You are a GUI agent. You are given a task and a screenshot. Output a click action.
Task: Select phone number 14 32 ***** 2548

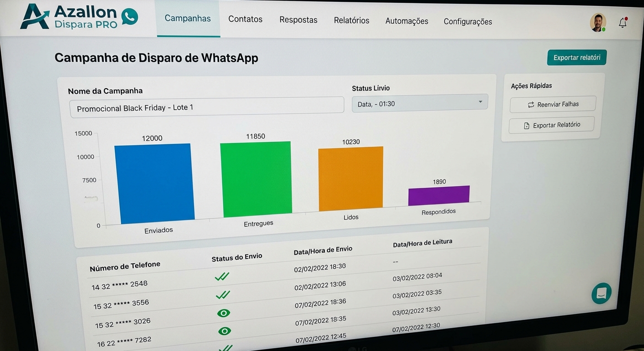(119, 285)
